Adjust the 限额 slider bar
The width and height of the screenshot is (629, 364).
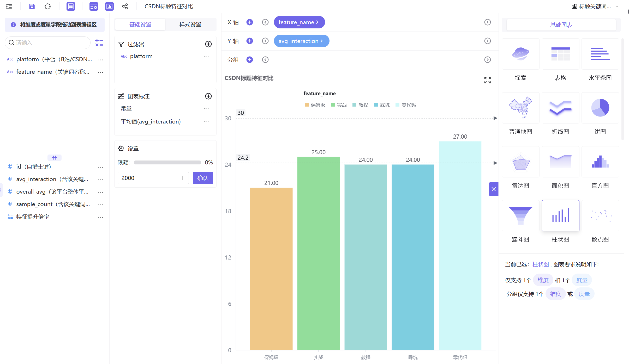(x=167, y=163)
